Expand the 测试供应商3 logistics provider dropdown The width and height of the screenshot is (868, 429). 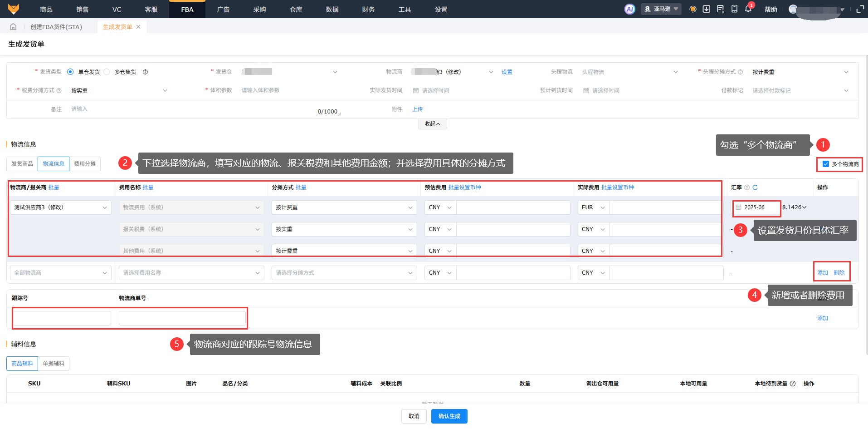point(60,207)
